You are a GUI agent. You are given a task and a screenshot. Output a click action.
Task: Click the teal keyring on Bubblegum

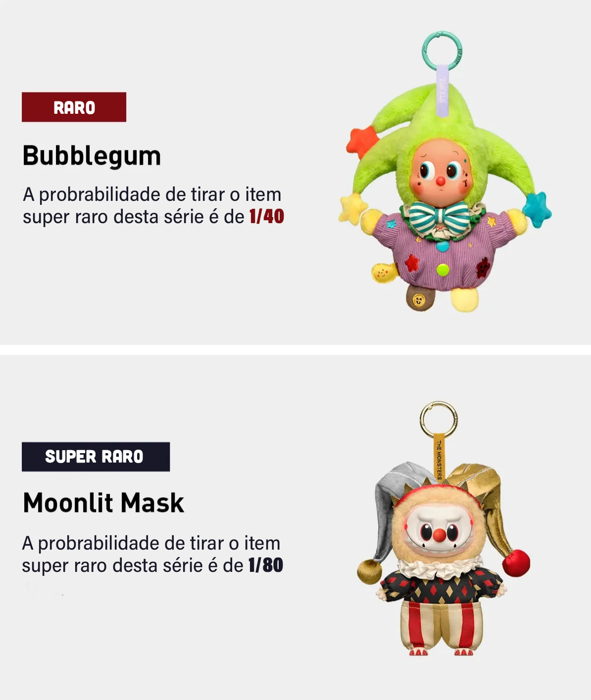443,49
